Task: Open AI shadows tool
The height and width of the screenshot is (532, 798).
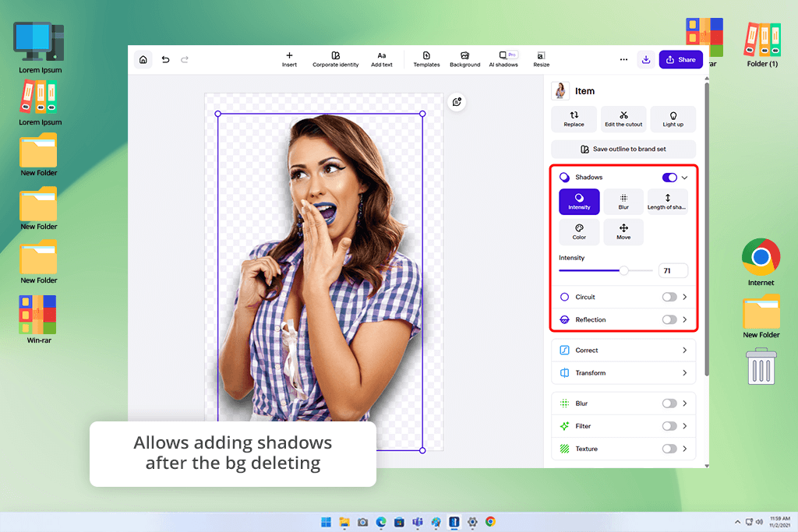Action: tap(503, 59)
